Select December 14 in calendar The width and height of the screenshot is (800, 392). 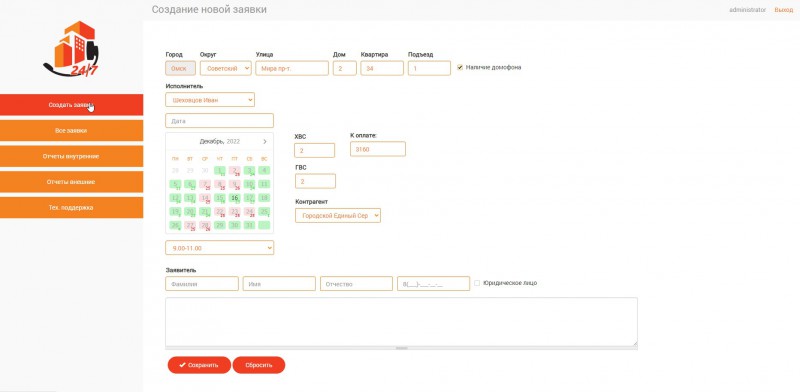pos(205,198)
